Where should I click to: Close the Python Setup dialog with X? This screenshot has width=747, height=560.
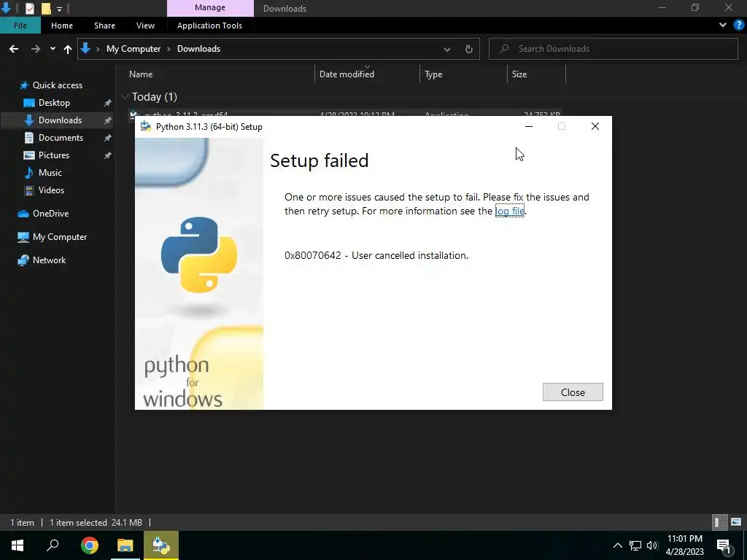coord(595,126)
